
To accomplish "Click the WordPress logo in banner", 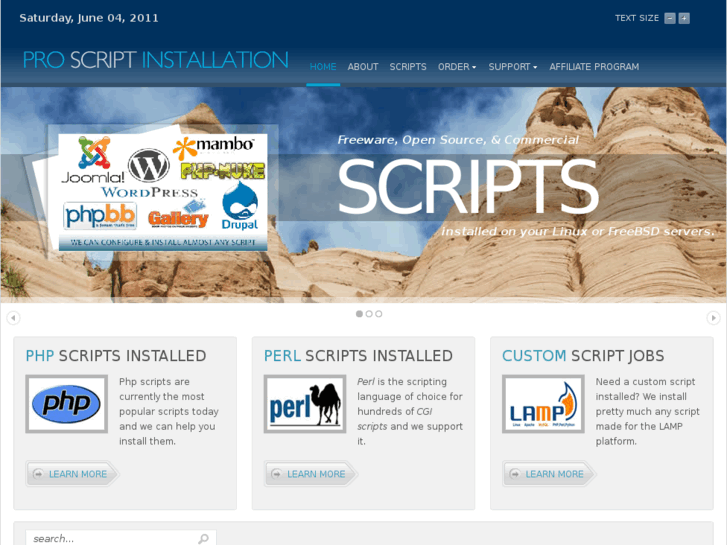I will (x=149, y=173).
